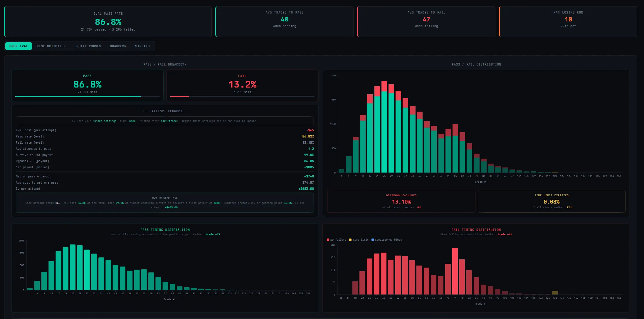Toggle the DD failure legend item
This screenshot has height=319, width=644.
coord(336,240)
